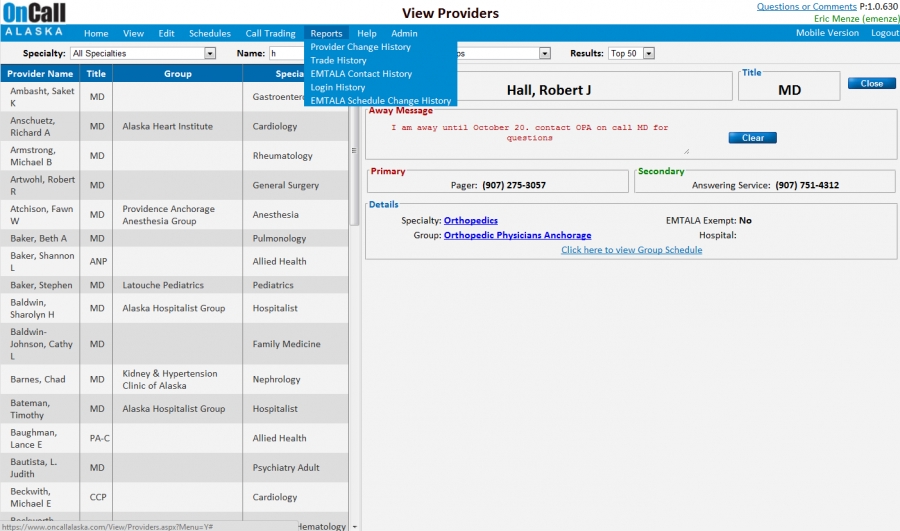The image size is (900, 531).
Task: Expand the Results Top 50 dropdown
Action: tap(648, 53)
